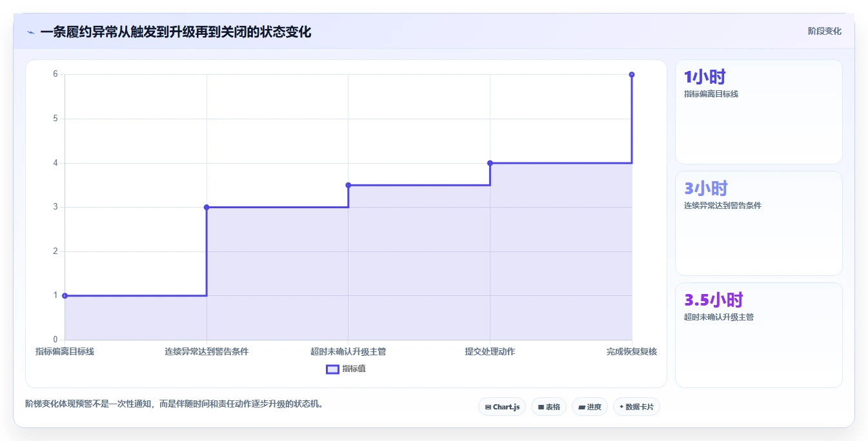
Task: Click the data point at 指标偏离目标线
Action: tap(65, 296)
